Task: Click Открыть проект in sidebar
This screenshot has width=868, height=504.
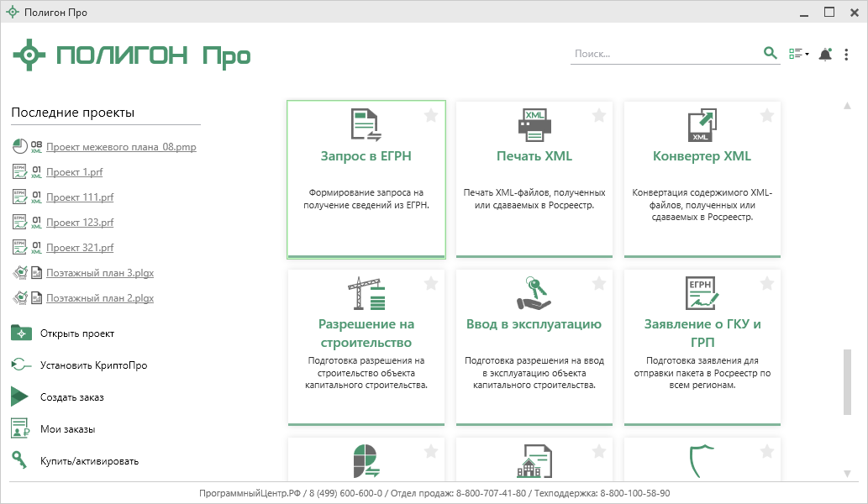Action: coord(76,333)
